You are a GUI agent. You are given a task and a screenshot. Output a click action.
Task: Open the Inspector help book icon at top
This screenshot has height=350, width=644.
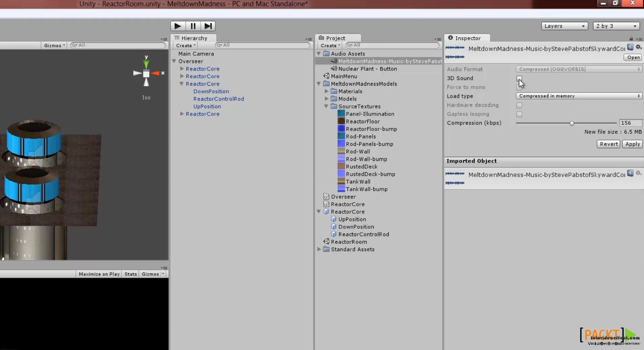tap(630, 47)
